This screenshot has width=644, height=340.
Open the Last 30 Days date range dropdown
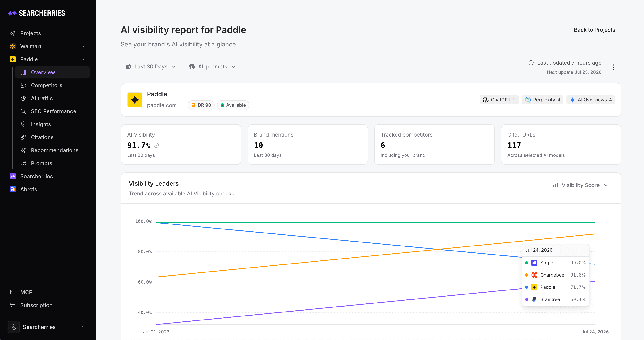(151, 67)
